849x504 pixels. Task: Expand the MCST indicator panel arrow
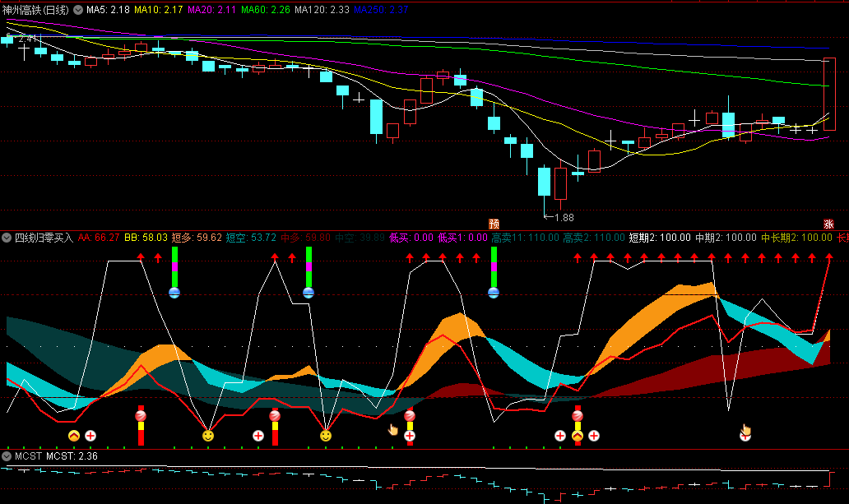[x=7, y=456]
